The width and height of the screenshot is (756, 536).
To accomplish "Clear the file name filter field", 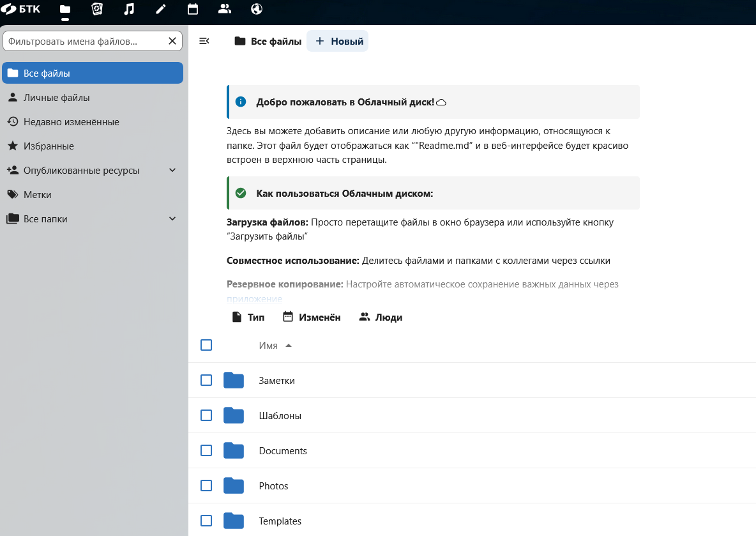I will click(x=172, y=41).
